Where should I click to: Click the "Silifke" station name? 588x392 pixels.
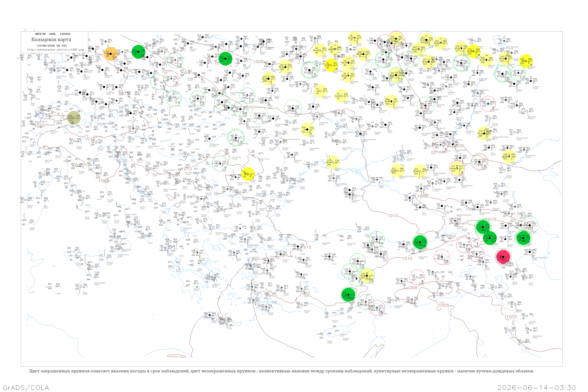pos(349,317)
